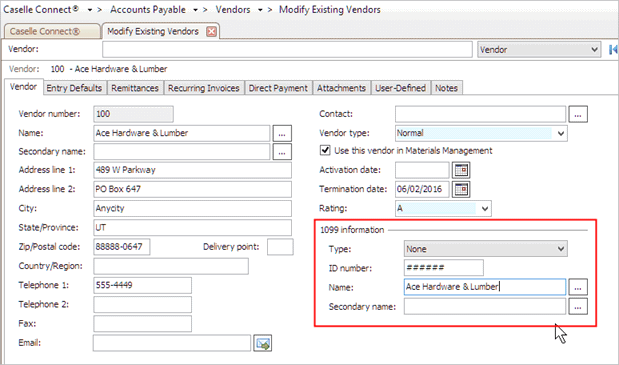Click the Email field
Viewport: 619px width, 365px height.
[172, 343]
